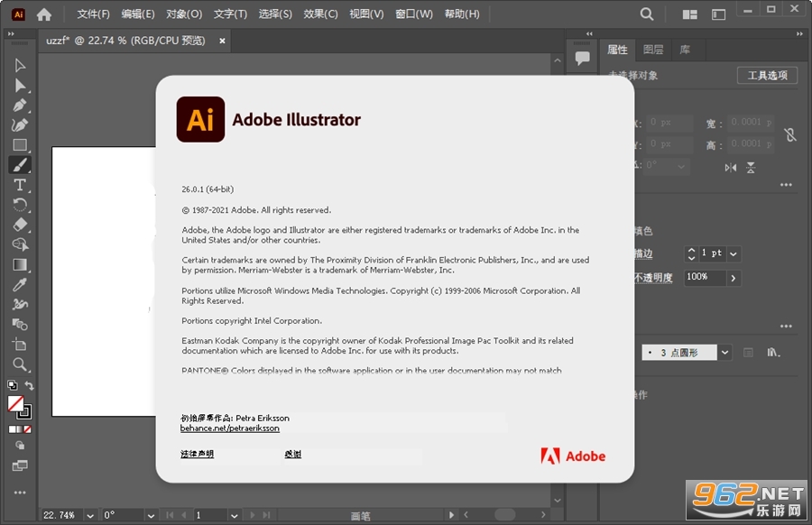Swap fill and stroke colors
Viewport: 812px width, 525px height.
(30, 385)
